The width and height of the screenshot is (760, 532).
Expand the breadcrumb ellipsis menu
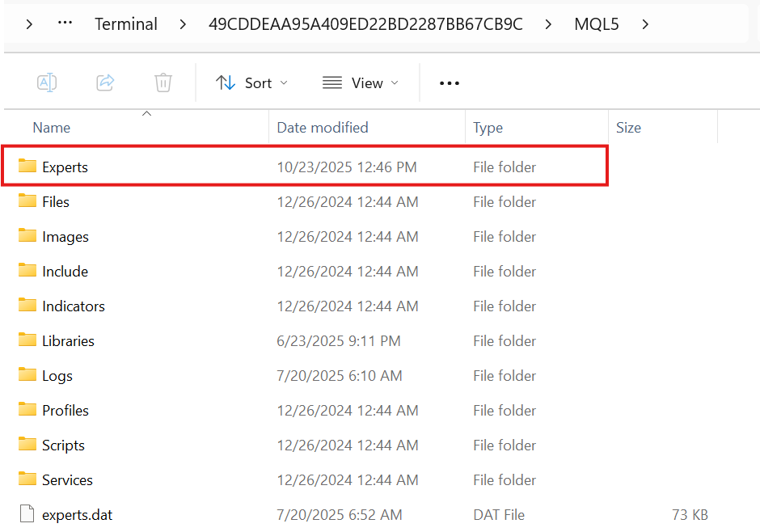pyautogui.click(x=65, y=23)
